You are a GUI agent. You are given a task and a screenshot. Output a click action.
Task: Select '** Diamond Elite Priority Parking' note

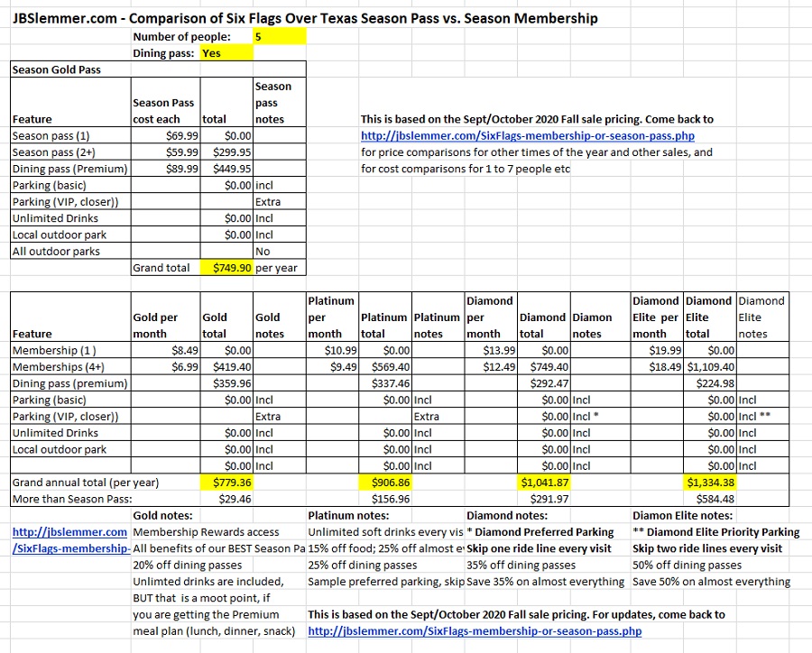coord(716,532)
